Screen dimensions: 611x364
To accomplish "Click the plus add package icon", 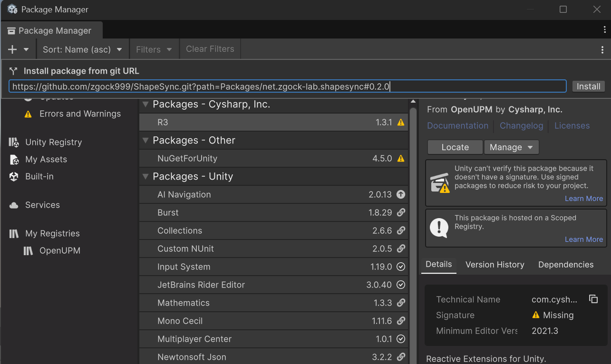I will [12, 49].
